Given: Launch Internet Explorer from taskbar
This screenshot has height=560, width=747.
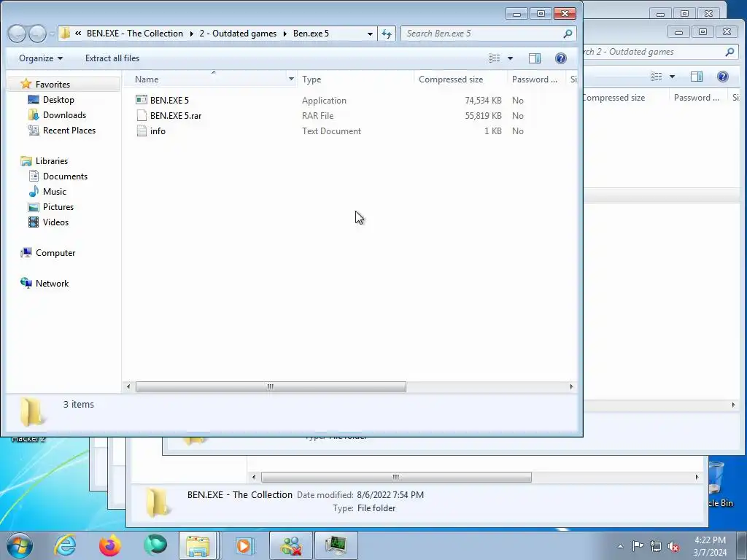Looking at the screenshot, I should [x=65, y=545].
